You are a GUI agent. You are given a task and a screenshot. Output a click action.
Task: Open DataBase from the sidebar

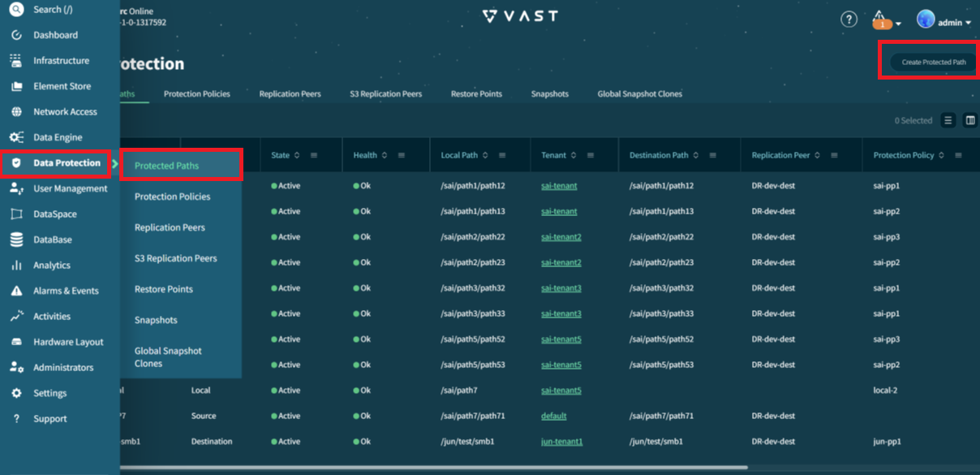[x=53, y=240]
